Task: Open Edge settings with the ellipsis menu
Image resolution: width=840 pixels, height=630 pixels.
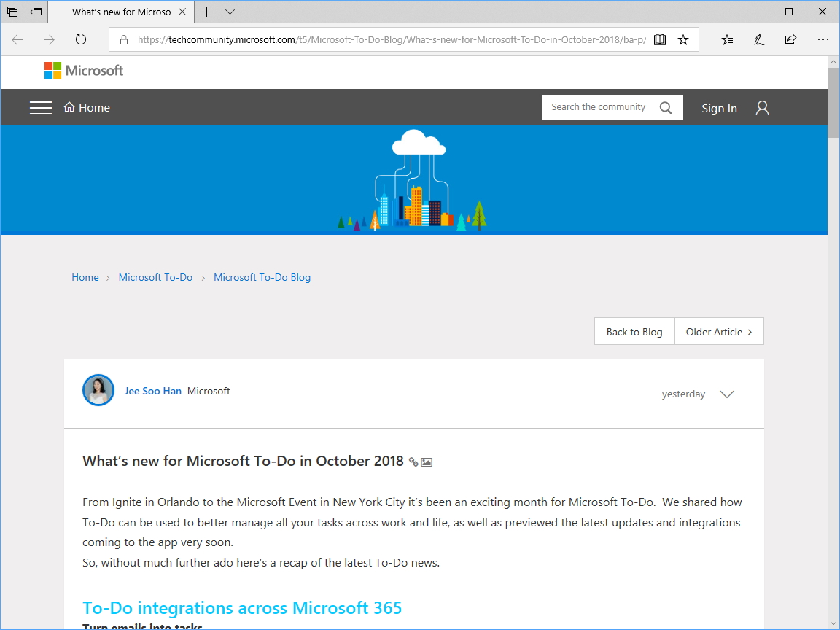Action: coord(823,39)
